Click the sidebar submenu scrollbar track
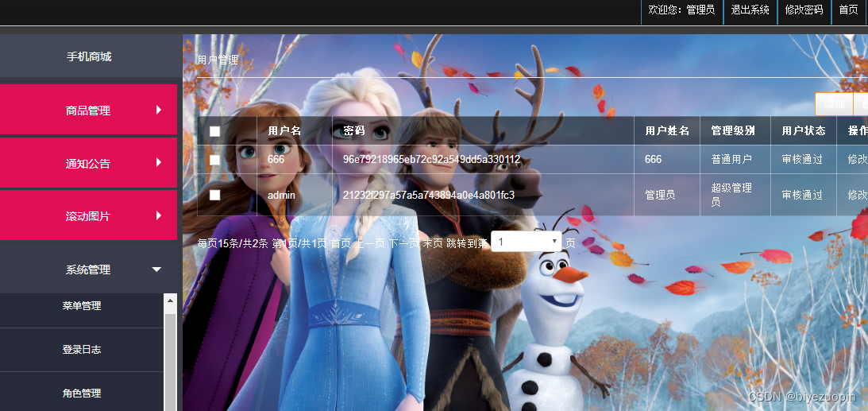Screen dimensions: 868x411 point(170,360)
